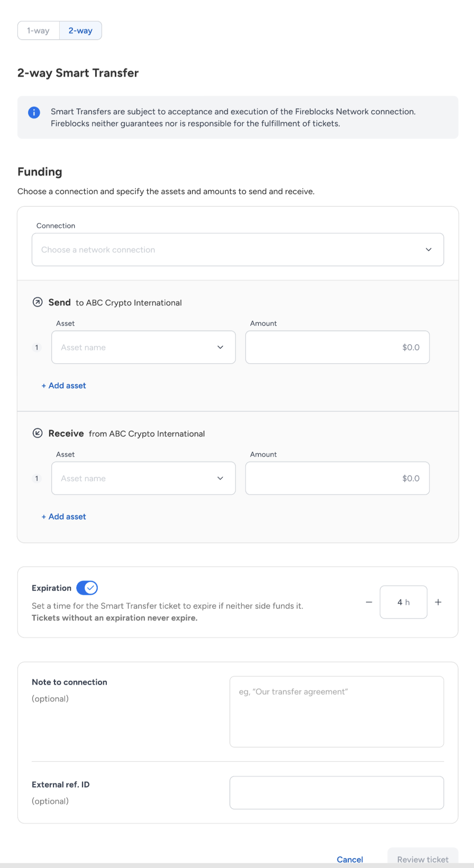Viewport: 474px width, 868px height.
Task: Expand the Receive Asset name dropdown
Action: coord(143,478)
